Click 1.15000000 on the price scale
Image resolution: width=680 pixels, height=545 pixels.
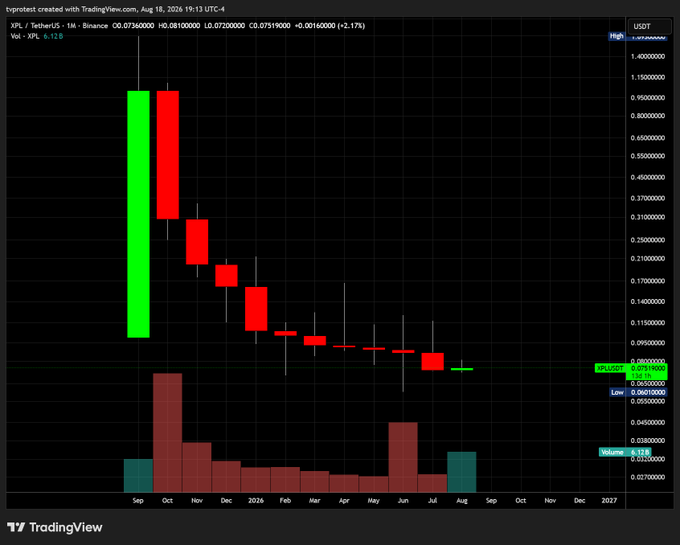(647, 77)
